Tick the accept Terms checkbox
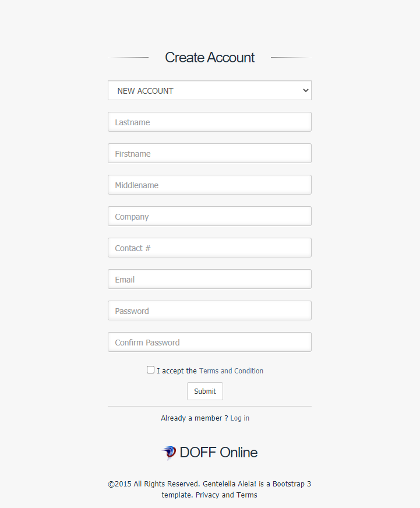This screenshot has height=508, width=420. (151, 370)
